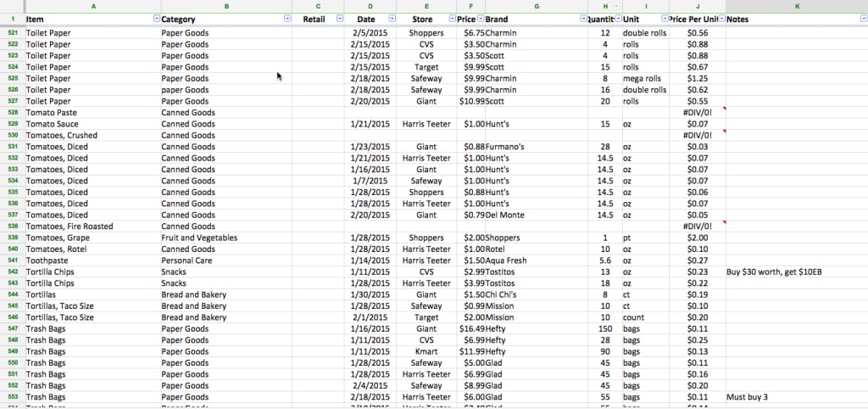
Task: Click the Fruit and Vegetables category cell
Action: tap(226, 238)
